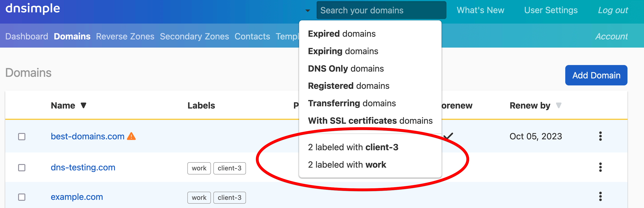Screen dimensions: 644x208
Task: Open the dns-testing.com domain link
Action: (x=83, y=167)
